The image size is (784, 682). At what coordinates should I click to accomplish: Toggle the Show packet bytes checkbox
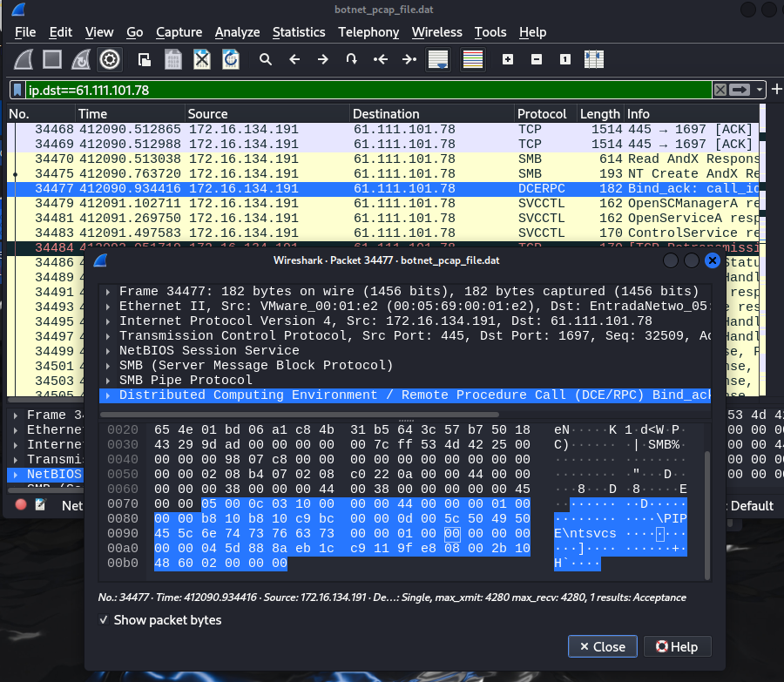tap(105, 620)
